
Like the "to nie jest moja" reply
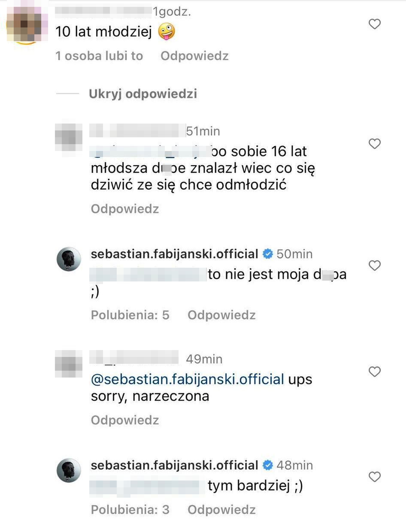point(375,266)
